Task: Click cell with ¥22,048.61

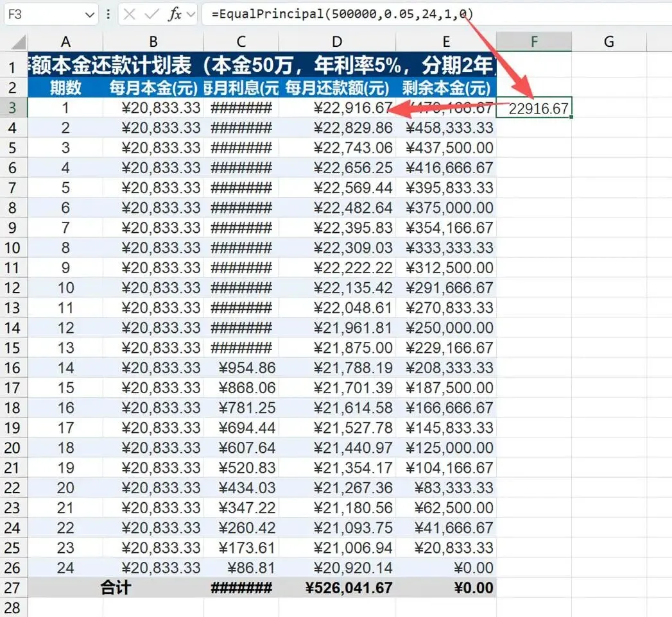Action: point(337,308)
